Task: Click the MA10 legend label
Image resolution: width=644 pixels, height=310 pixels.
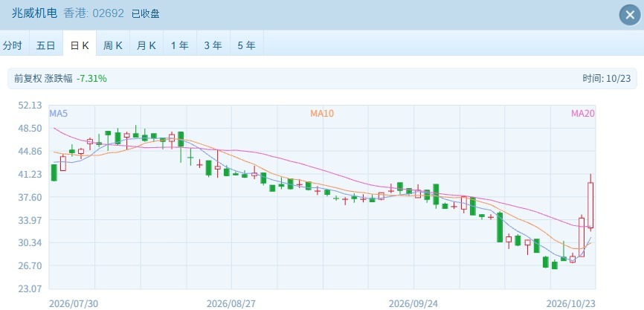Action: (322, 114)
